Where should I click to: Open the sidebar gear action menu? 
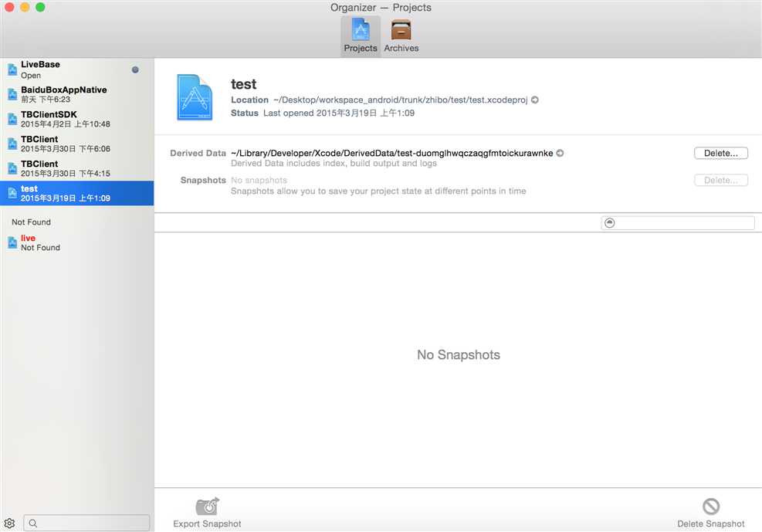point(9,524)
